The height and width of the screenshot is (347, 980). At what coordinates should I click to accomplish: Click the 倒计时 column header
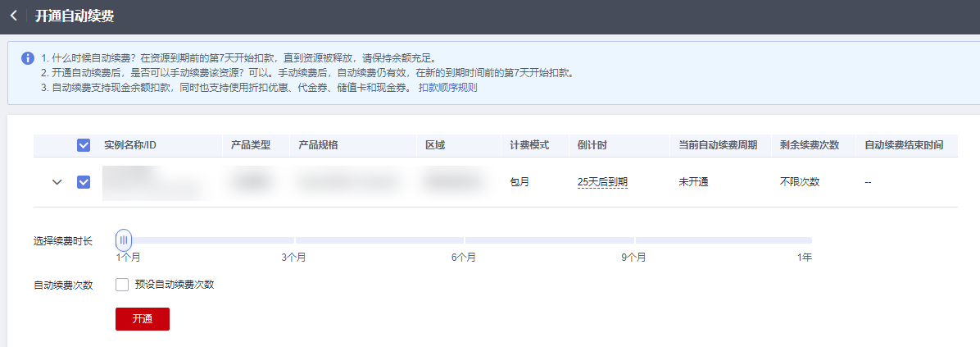click(592, 145)
